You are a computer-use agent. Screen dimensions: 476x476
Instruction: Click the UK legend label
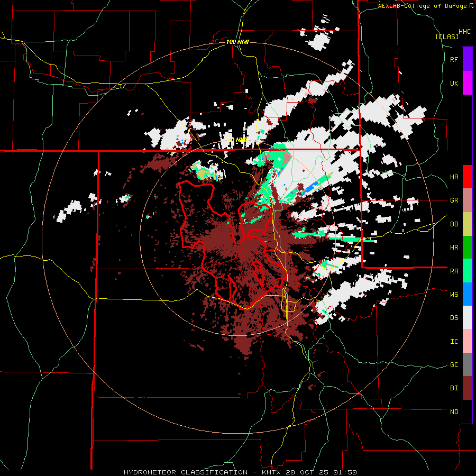click(454, 83)
